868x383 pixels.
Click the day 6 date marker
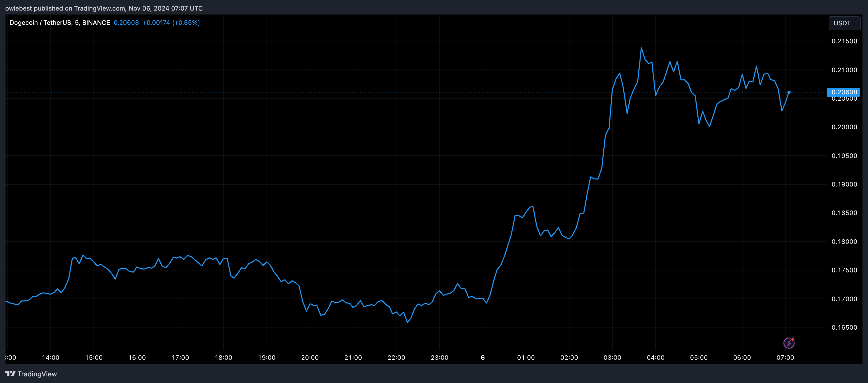483,357
